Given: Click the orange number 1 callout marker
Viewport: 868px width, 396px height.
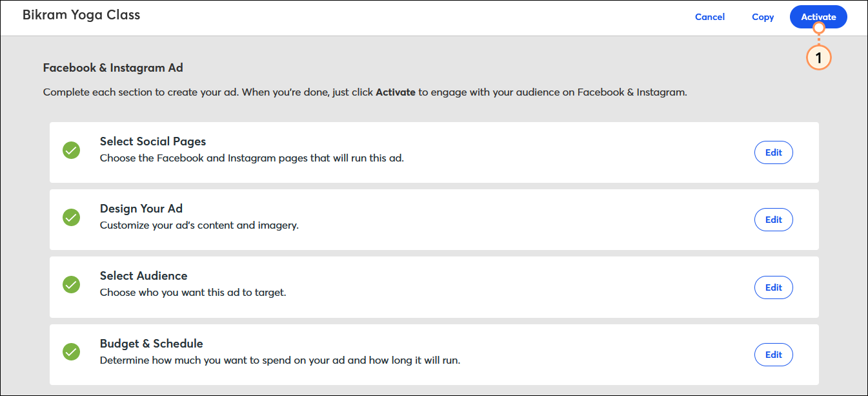Looking at the screenshot, I should pos(818,58).
